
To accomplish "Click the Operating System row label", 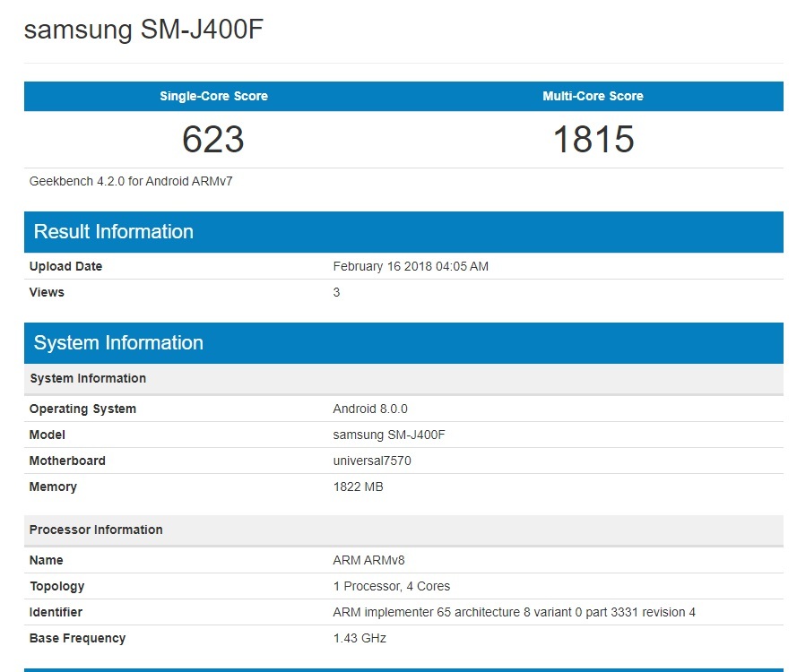I will 82,409.
